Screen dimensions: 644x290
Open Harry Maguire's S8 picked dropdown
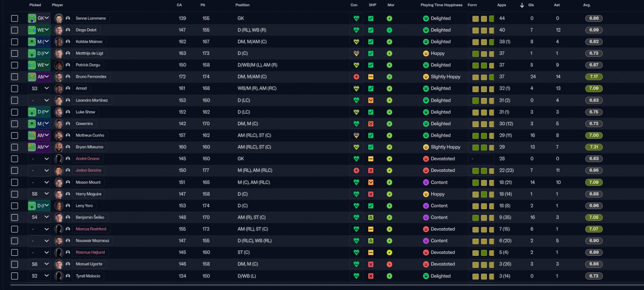pyautogui.click(x=39, y=194)
